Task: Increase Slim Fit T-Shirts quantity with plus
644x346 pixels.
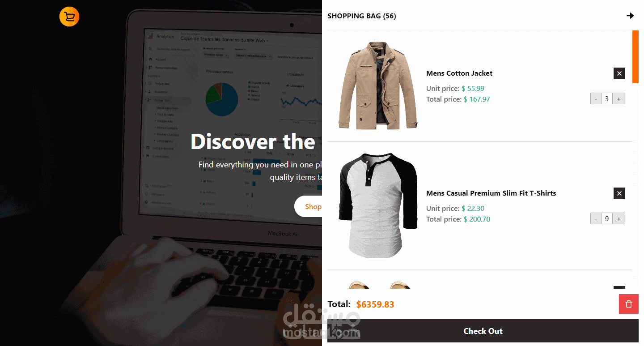Action: [619, 219]
